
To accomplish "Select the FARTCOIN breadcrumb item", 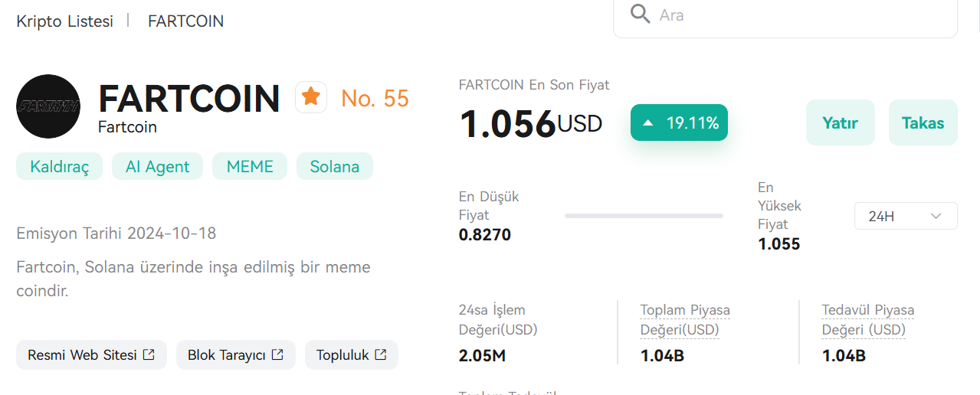I will [186, 21].
